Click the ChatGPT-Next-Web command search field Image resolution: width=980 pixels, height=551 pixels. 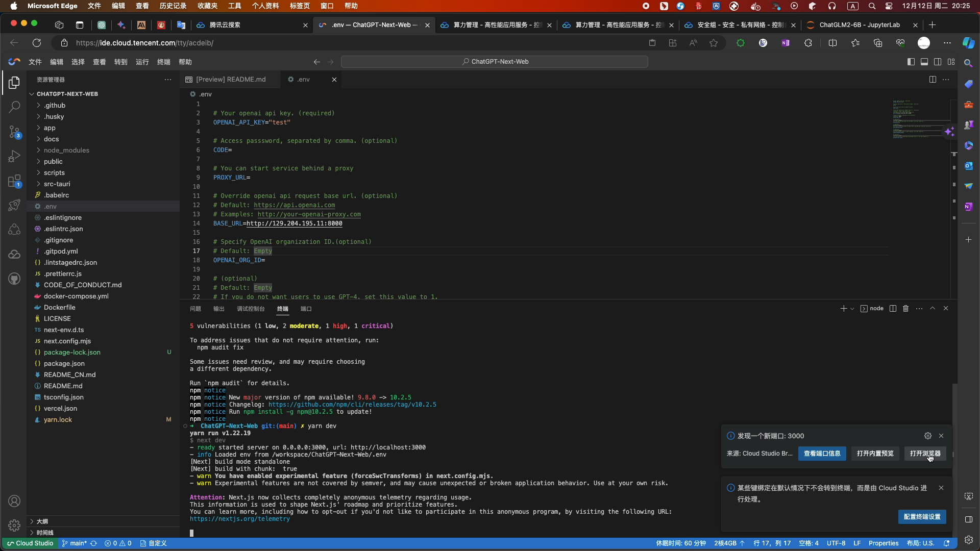[494, 62]
